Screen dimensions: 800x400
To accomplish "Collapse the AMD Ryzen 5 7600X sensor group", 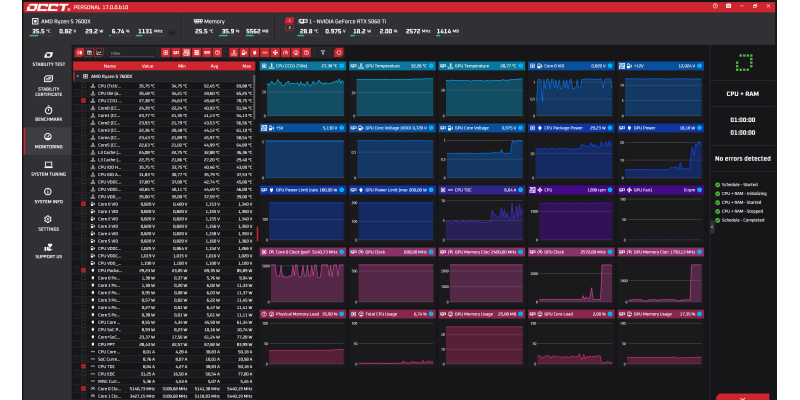I will pyautogui.click(x=78, y=76).
